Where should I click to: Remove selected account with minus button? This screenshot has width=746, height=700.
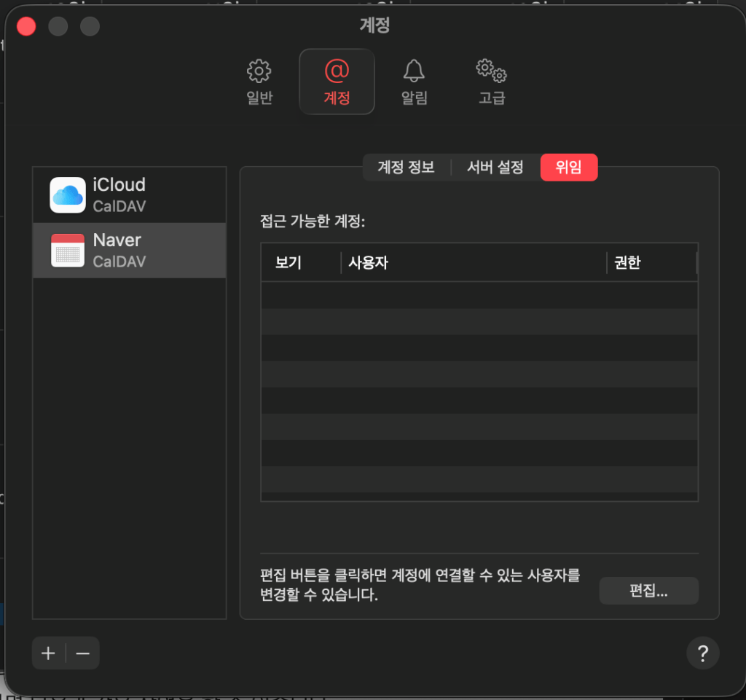coord(82,653)
